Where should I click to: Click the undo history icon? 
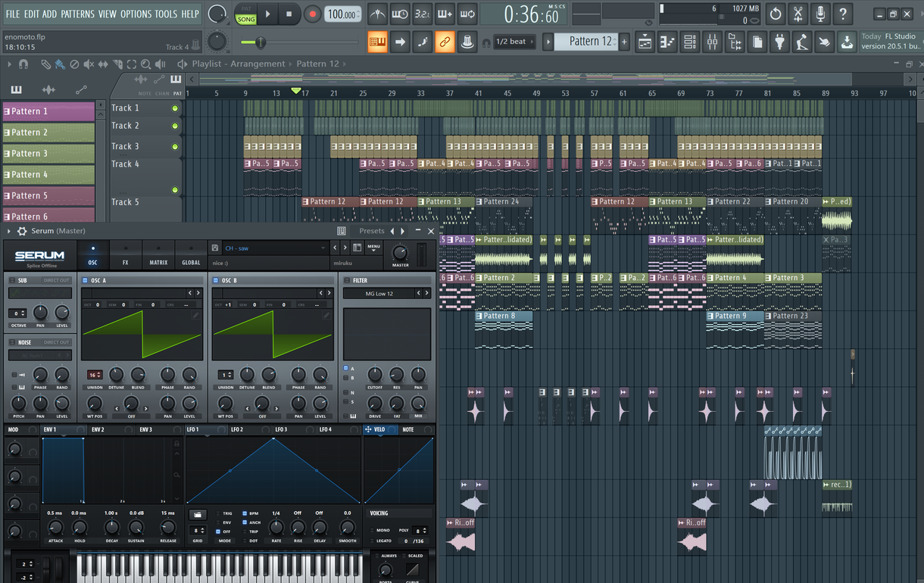775,14
